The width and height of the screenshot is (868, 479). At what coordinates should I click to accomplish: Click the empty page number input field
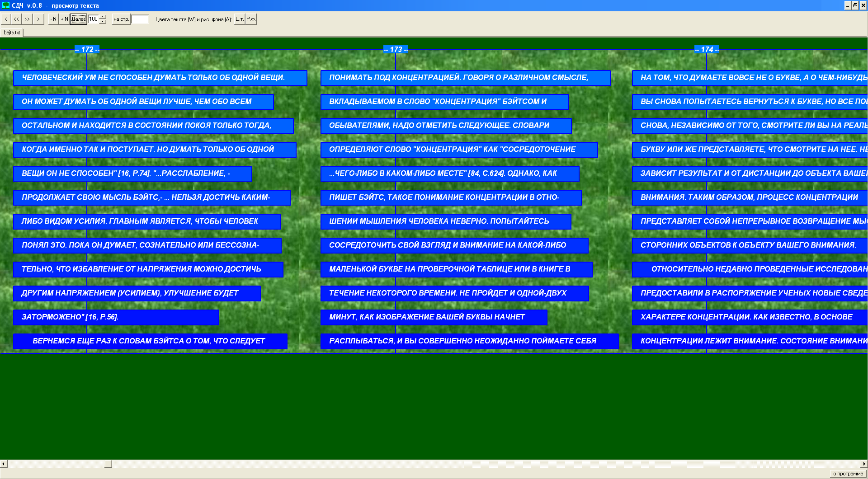pos(140,19)
